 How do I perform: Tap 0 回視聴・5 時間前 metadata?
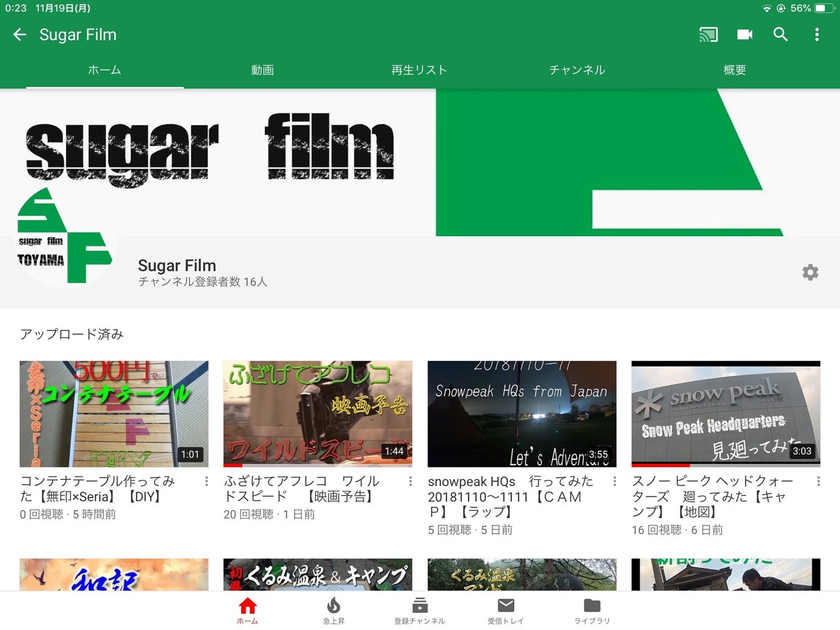coord(67,514)
